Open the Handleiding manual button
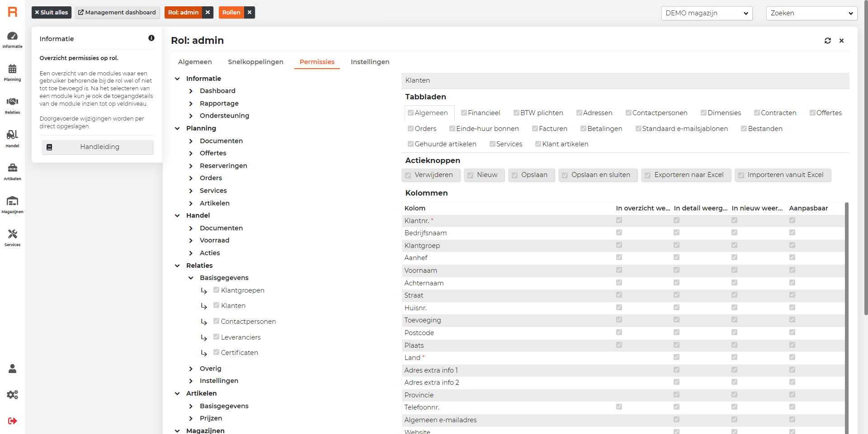 pos(97,147)
